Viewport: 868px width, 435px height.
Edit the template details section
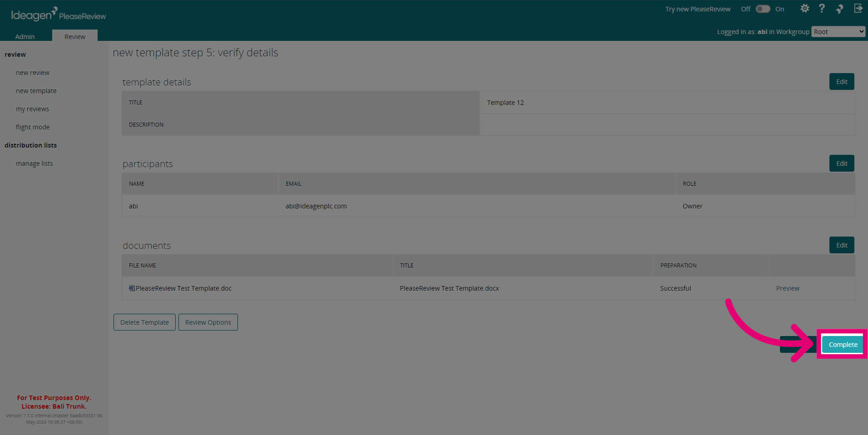tap(842, 82)
